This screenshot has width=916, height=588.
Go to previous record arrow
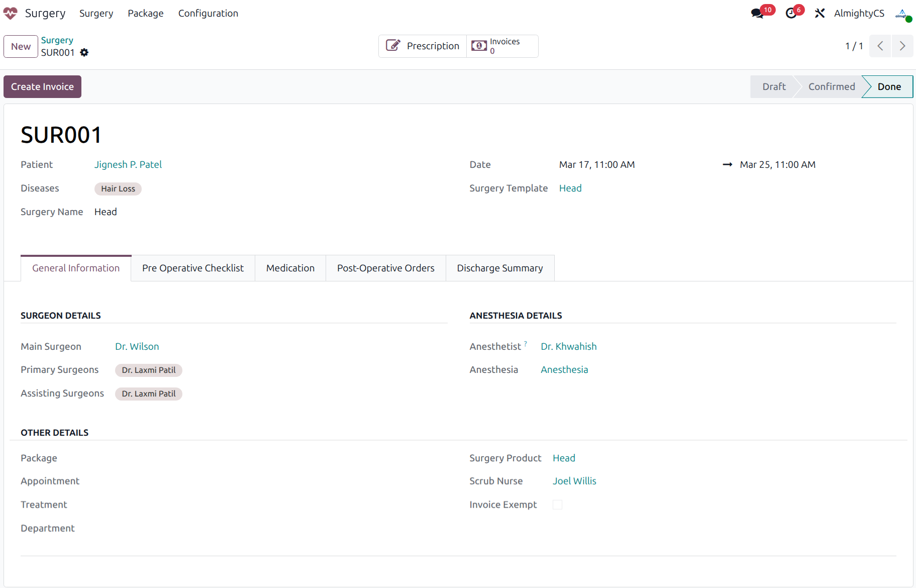pos(880,46)
